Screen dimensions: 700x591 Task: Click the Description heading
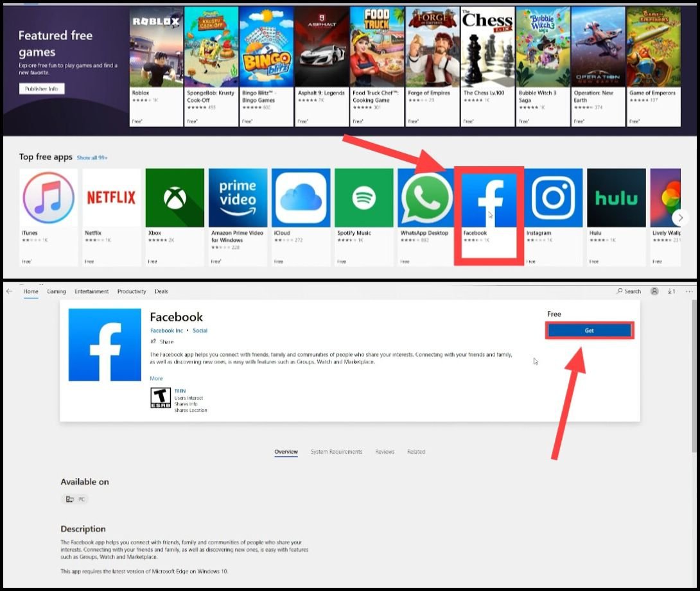click(x=83, y=529)
